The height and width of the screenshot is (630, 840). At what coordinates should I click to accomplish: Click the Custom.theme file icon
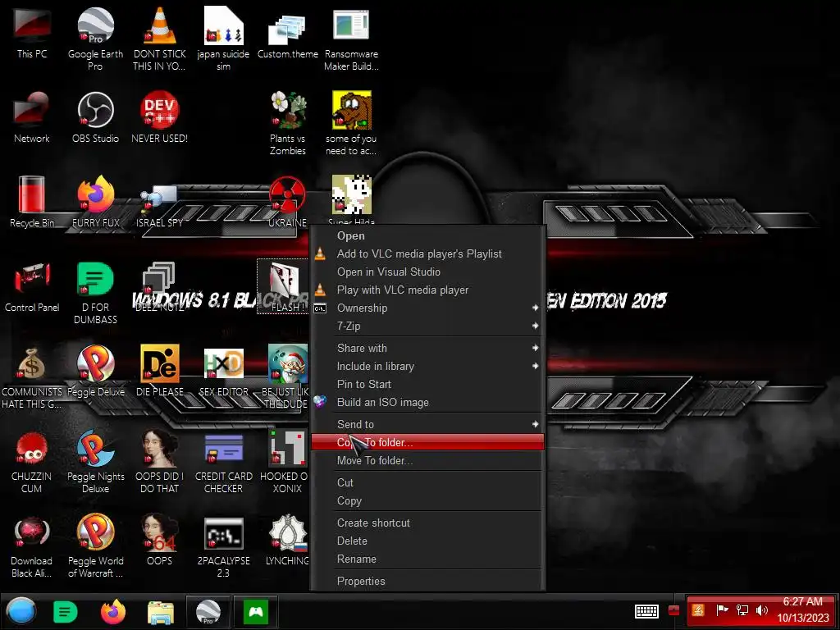(288, 33)
